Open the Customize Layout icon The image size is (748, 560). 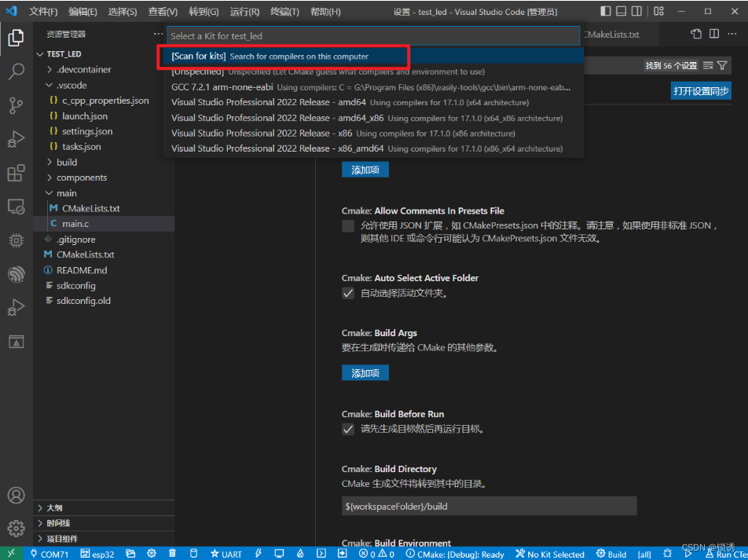658,11
